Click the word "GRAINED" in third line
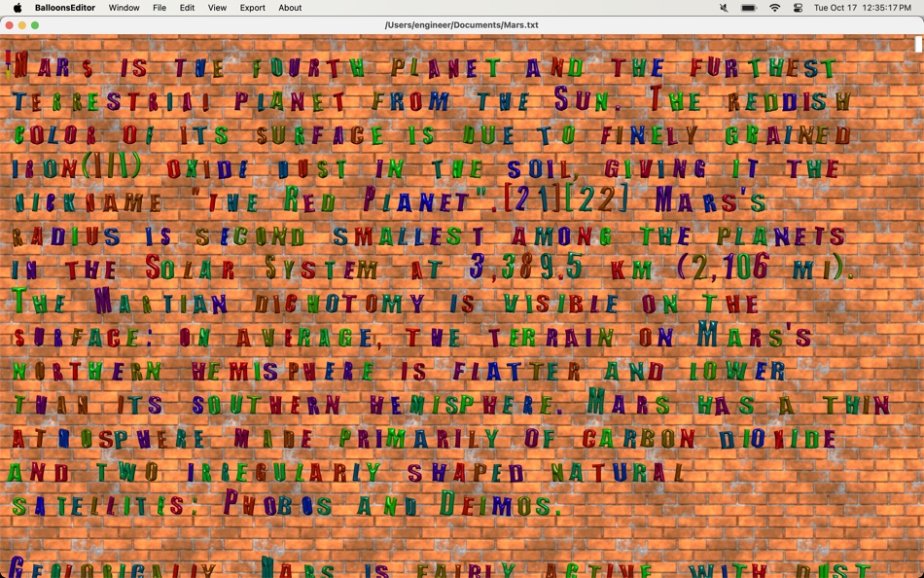 coord(788,135)
